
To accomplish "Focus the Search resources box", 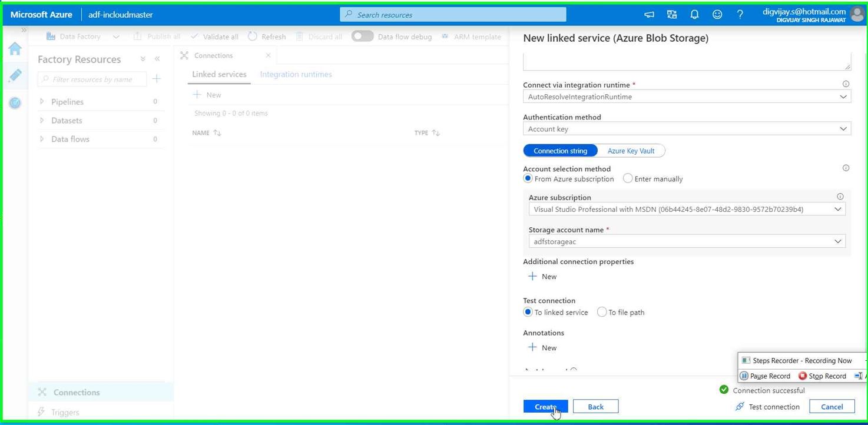I will (x=453, y=15).
